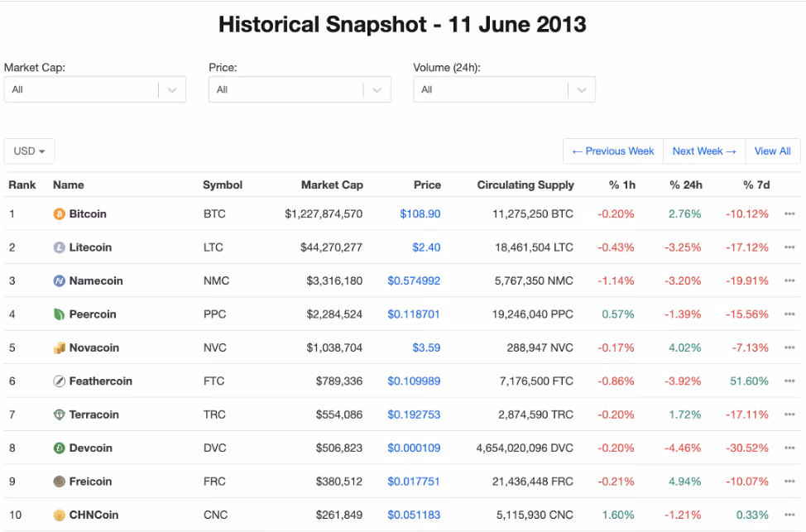Image resolution: width=806 pixels, height=532 pixels.
Task: Open the more options dots for Novacoin row
Action: pos(789,347)
